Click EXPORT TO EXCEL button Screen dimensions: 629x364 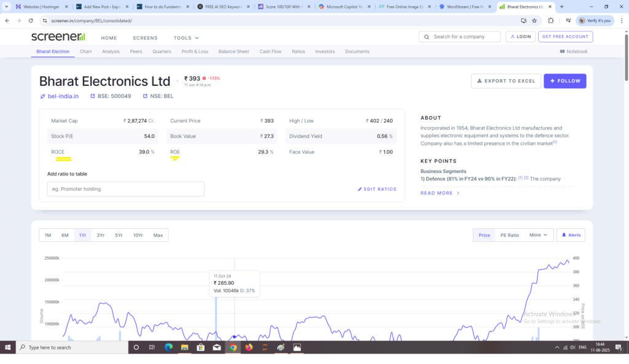click(506, 81)
